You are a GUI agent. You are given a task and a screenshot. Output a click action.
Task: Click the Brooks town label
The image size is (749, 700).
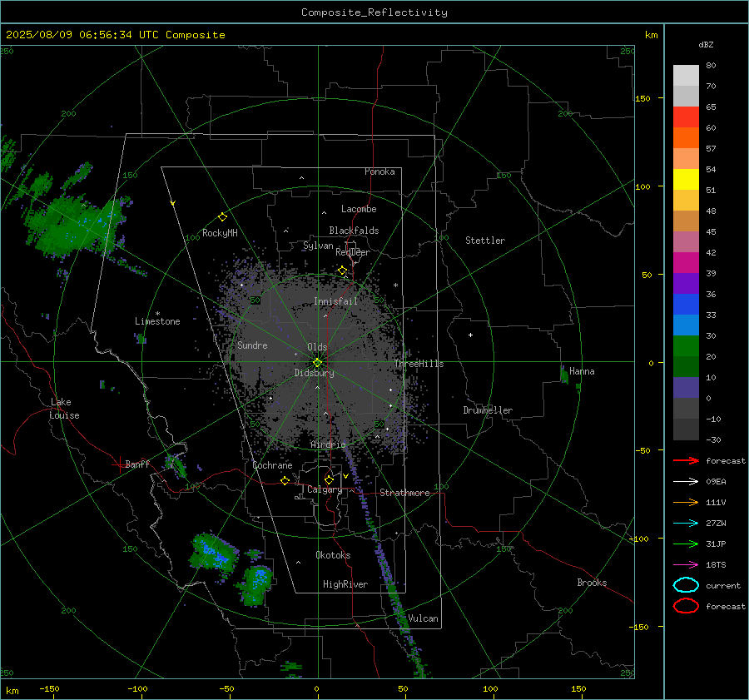(592, 583)
